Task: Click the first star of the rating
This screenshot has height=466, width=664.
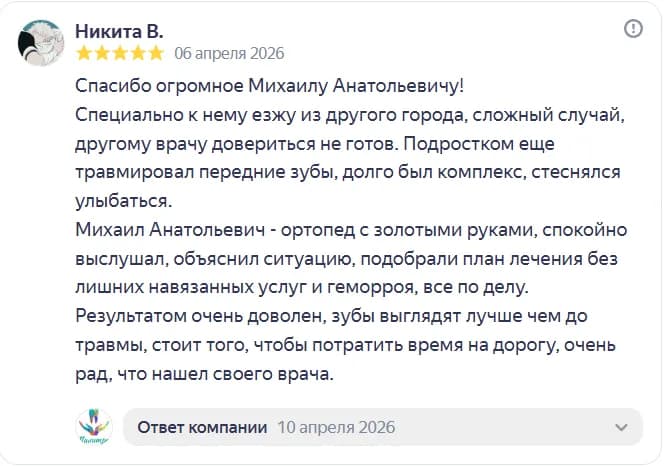Action: click(x=84, y=53)
